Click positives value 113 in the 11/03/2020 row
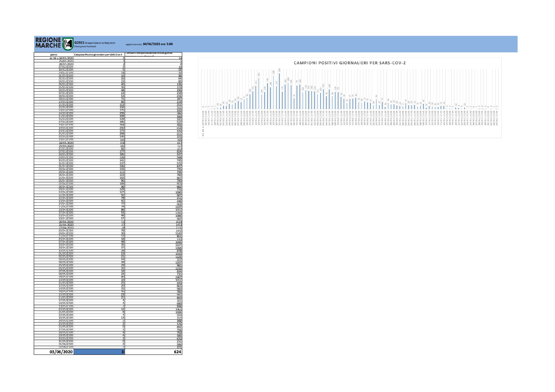The height and width of the screenshot is (392, 555). (x=122, y=105)
